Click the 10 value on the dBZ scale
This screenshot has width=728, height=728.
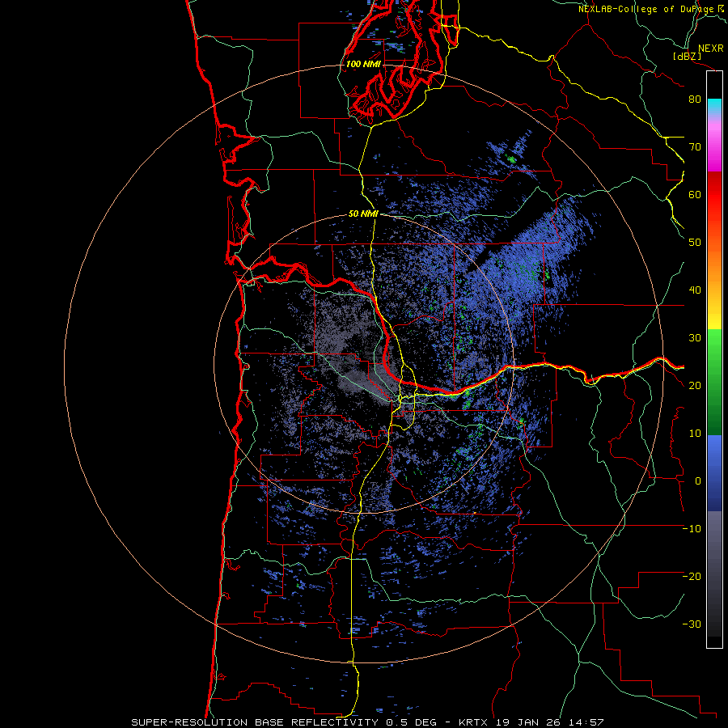[x=695, y=434]
